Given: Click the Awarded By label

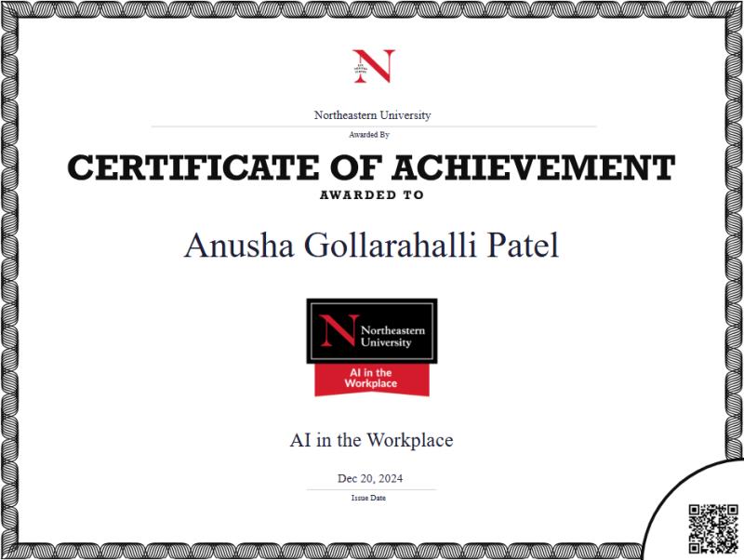Looking at the screenshot, I should pyautogui.click(x=372, y=135).
